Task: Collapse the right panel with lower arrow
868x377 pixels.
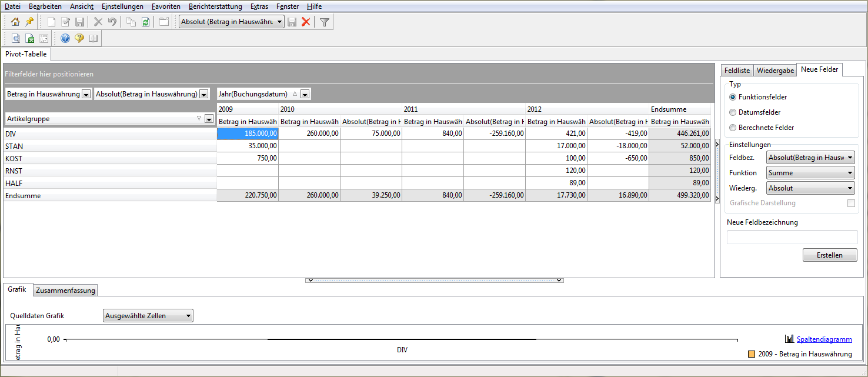Action: [x=716, y=199]
